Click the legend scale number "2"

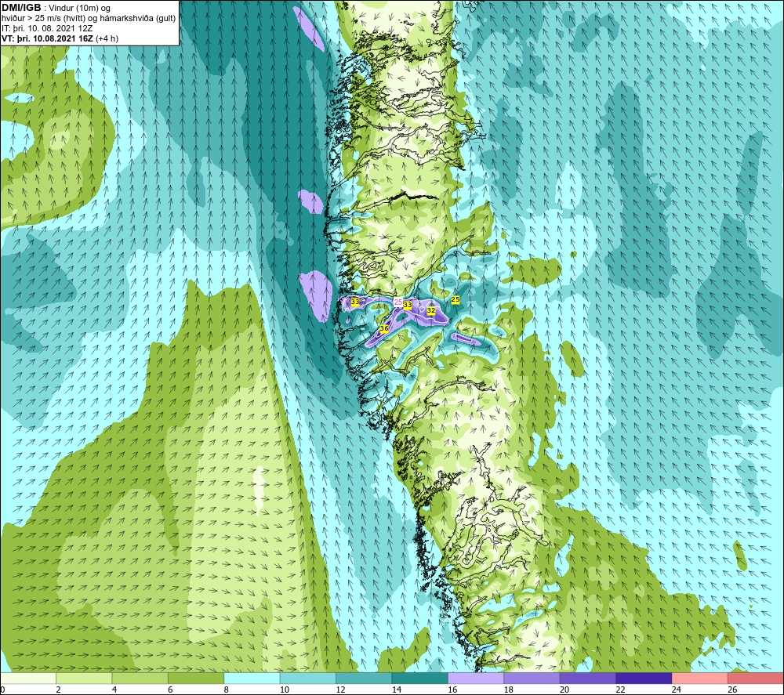click(x=59, y=690)
